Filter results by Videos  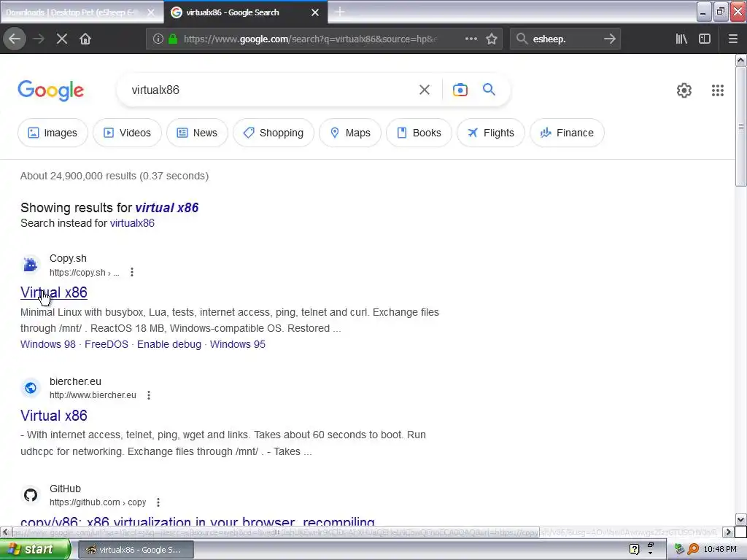(127, 133)
